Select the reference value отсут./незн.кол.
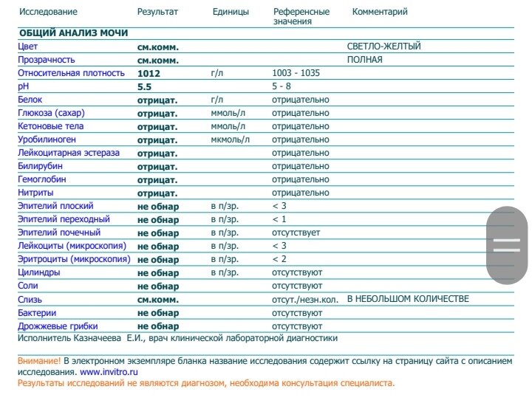The width and height of the screenshot is (532, 409). [x=305, y=300]
